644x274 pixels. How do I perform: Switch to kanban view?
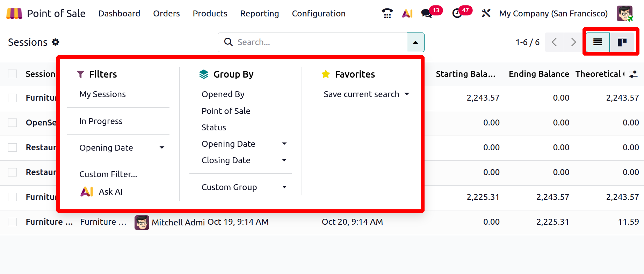(622, 42)
